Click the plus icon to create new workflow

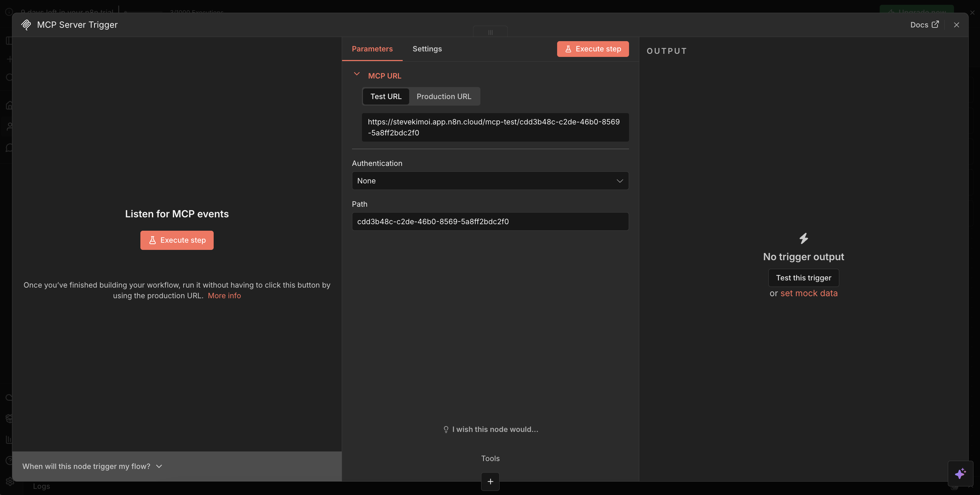[x=10, y=59]
